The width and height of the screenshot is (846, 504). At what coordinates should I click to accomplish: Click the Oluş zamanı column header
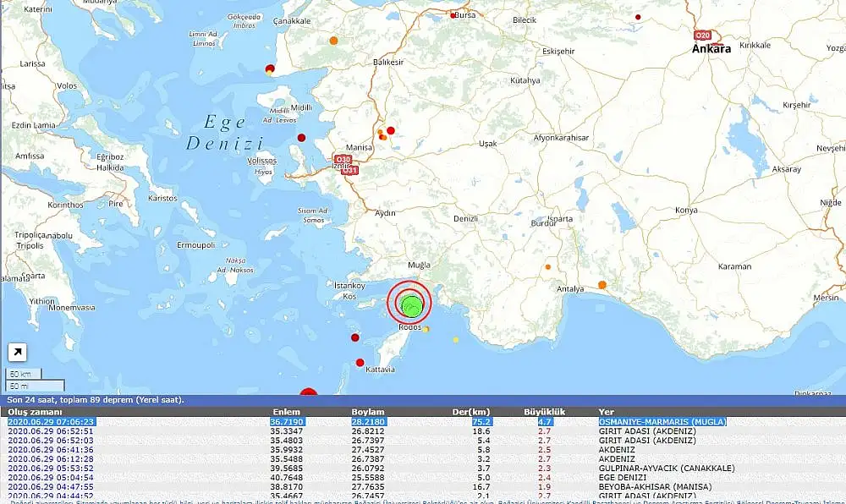[35, 412]
